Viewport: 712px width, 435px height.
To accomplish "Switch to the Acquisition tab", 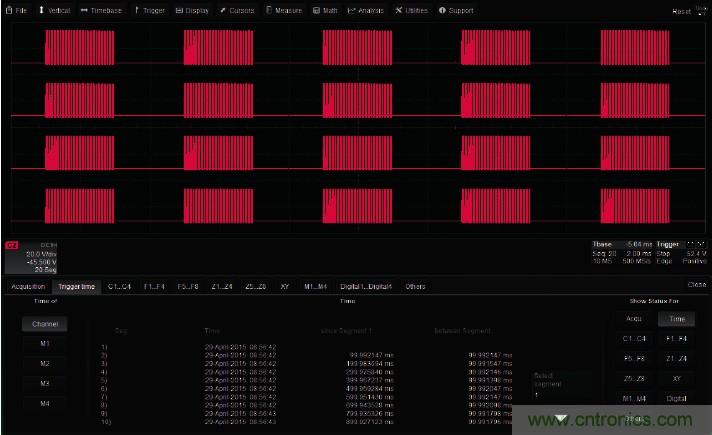I will (x=29, y=287).
